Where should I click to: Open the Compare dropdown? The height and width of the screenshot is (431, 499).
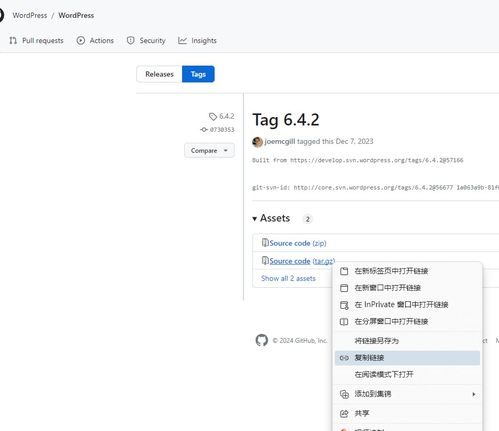(x=209, y=151)
